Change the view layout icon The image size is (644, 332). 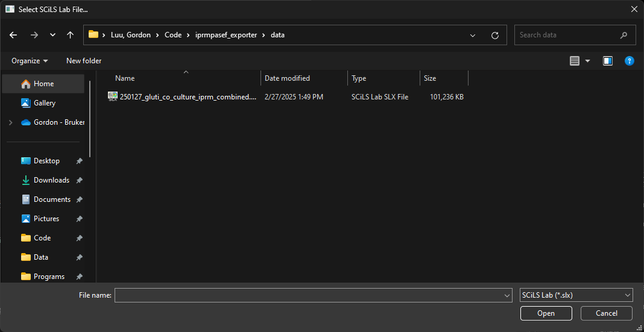click(x=575, y=61)
